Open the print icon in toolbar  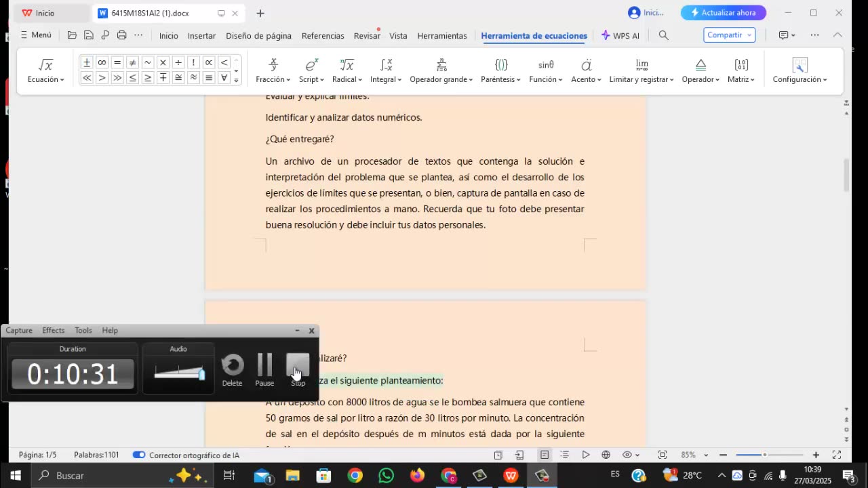122,35
